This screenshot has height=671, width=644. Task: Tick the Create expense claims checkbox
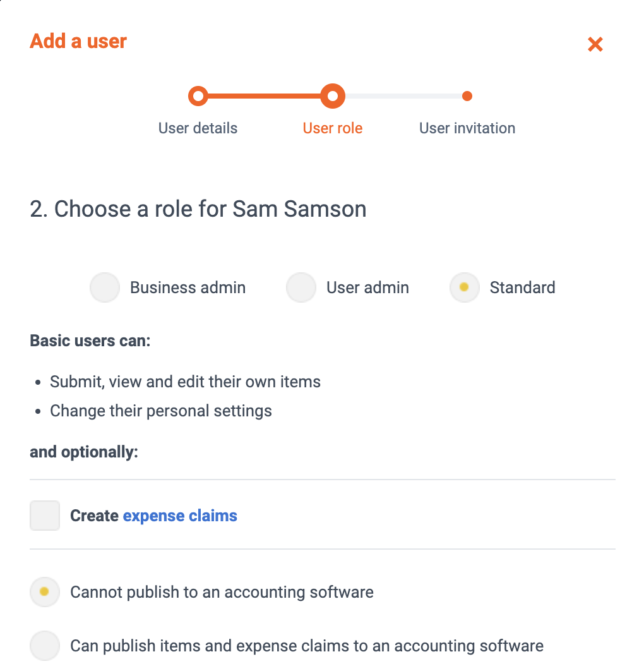45,516
